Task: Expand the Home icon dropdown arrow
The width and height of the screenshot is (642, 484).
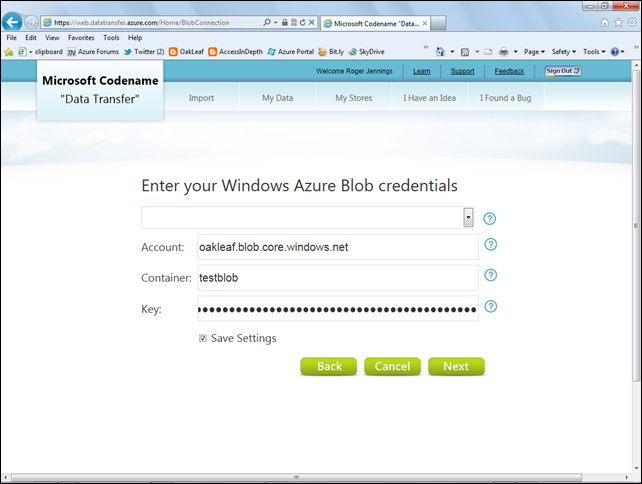Action: pos(452,52)
